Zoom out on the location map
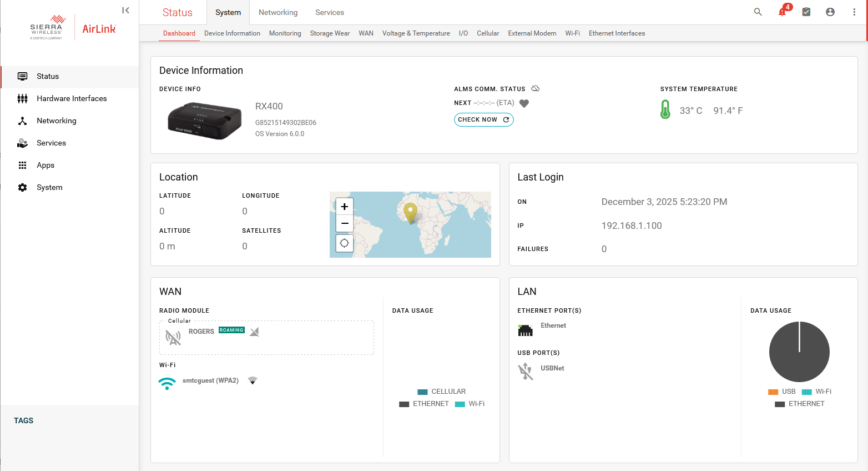The image size is (868, 471). coord(344,223)
